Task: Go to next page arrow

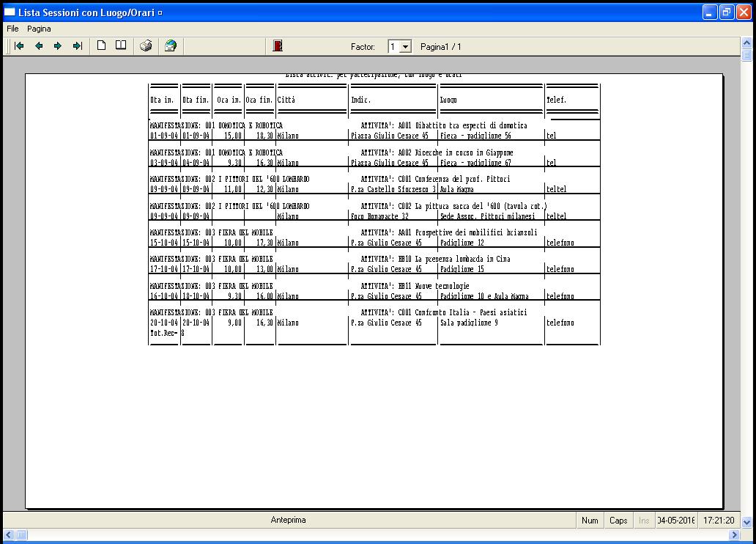Action: pyautogui.click(x=58, y=46)
